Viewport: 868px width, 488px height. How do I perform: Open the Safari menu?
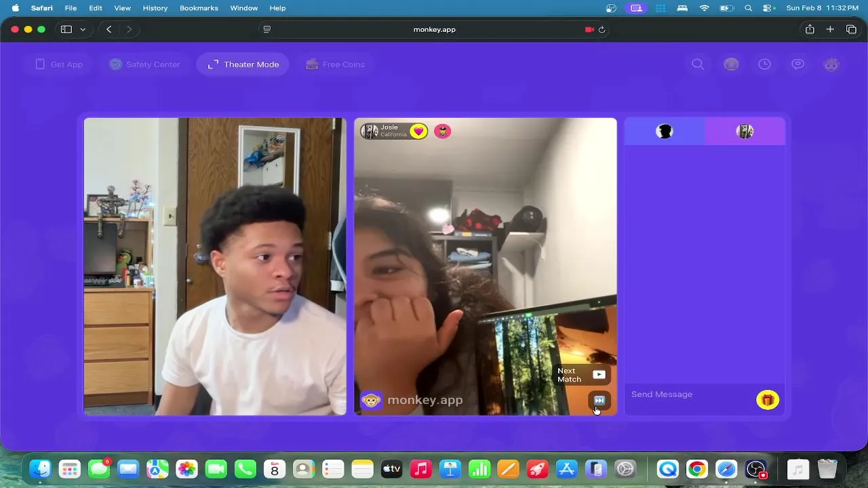(42, 8)
